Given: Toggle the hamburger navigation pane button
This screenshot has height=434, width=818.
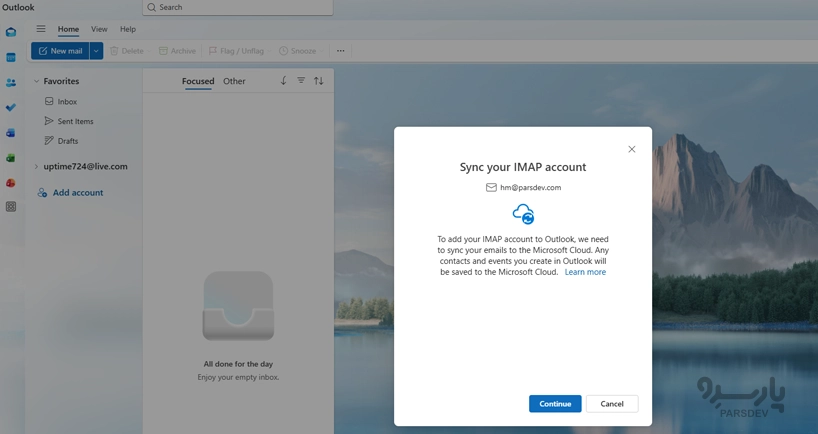Looking at the screenshot, I should point(41,29).
